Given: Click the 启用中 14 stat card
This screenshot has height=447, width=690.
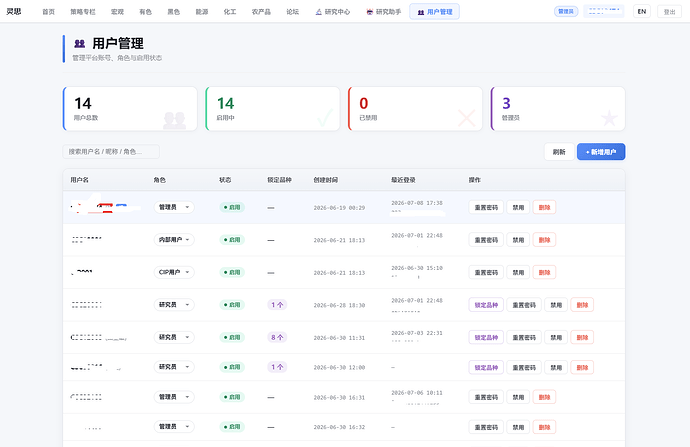Looking at the screenshot, I should (273, 109).
